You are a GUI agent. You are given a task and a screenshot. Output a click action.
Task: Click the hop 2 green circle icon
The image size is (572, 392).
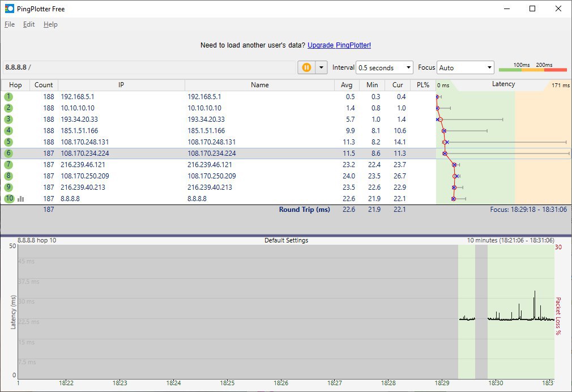(8, 108)
